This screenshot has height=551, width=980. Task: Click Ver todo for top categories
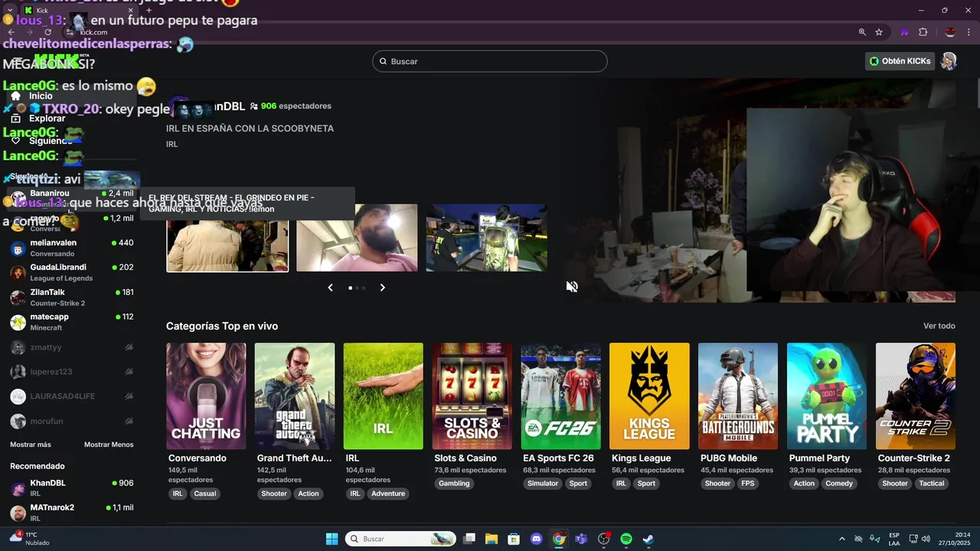point(939,326)
